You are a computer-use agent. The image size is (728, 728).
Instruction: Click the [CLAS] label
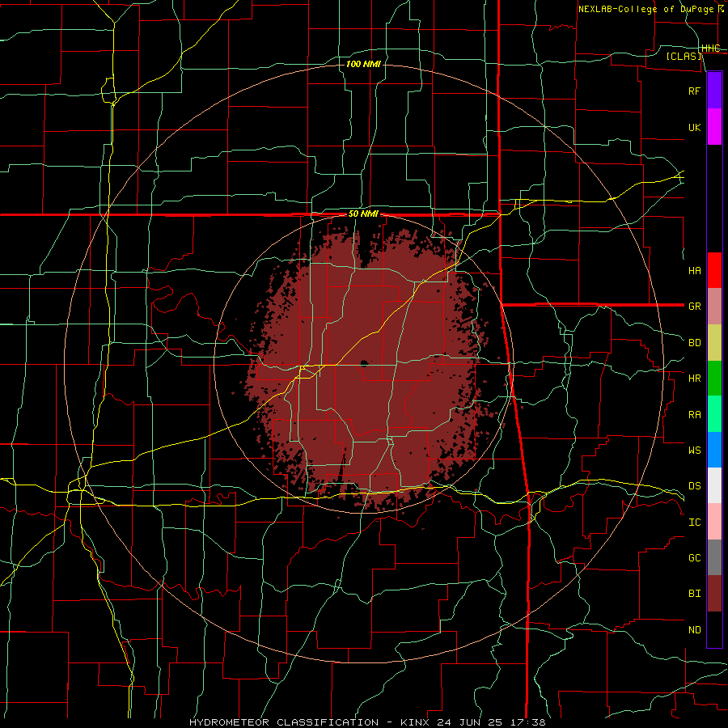tap(684, 56)
